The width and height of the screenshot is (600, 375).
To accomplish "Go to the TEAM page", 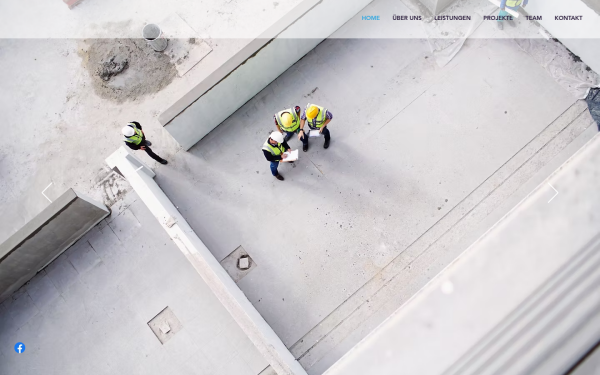I will click(533, 18).
